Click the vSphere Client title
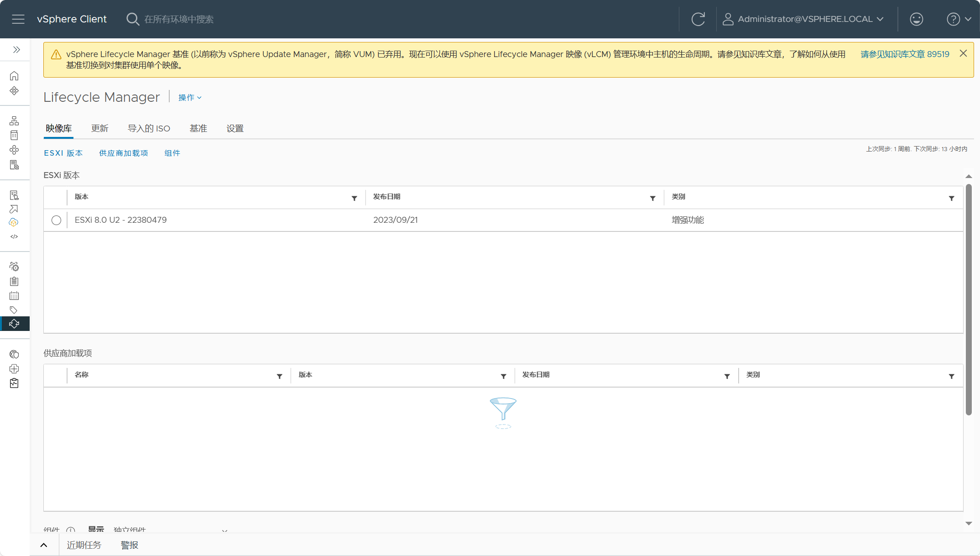 click(x=72, y=19)
